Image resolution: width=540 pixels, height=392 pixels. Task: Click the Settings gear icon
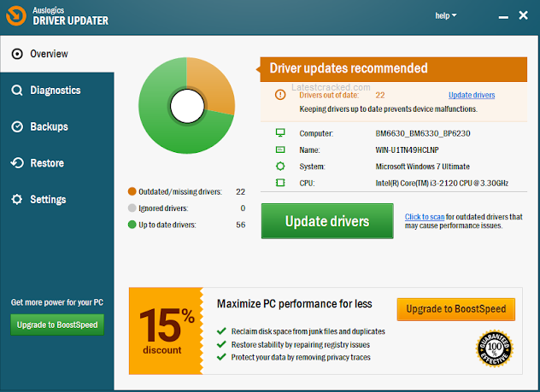17,199
